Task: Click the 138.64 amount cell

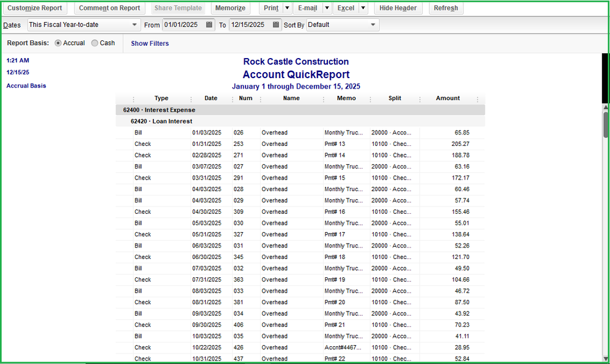Action: click(x=460, y=234)
